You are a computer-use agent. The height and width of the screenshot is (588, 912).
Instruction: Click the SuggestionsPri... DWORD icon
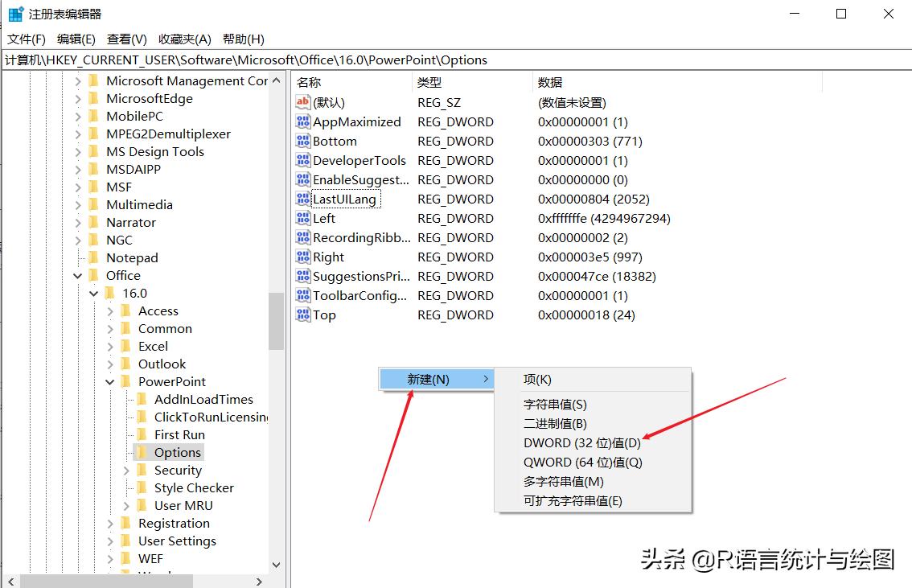(302, 276)
